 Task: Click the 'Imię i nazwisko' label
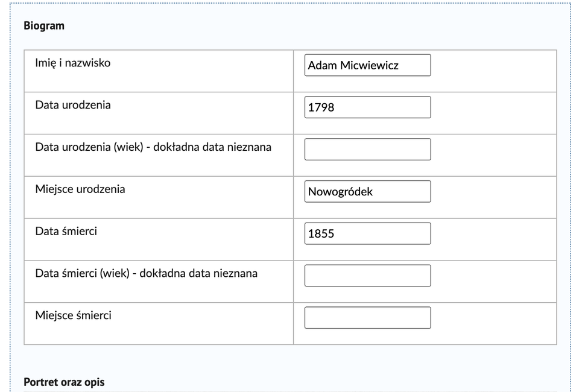click(73, 63)
